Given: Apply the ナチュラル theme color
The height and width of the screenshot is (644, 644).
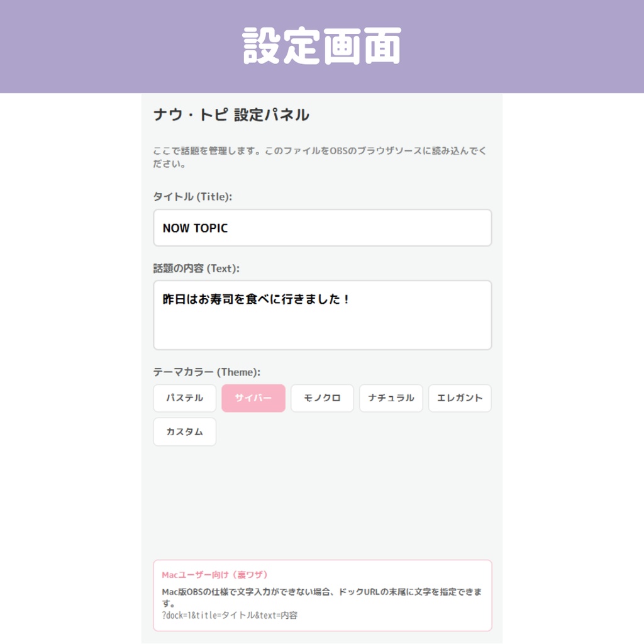Looking at the screenshot, I should tap(391, 398).
